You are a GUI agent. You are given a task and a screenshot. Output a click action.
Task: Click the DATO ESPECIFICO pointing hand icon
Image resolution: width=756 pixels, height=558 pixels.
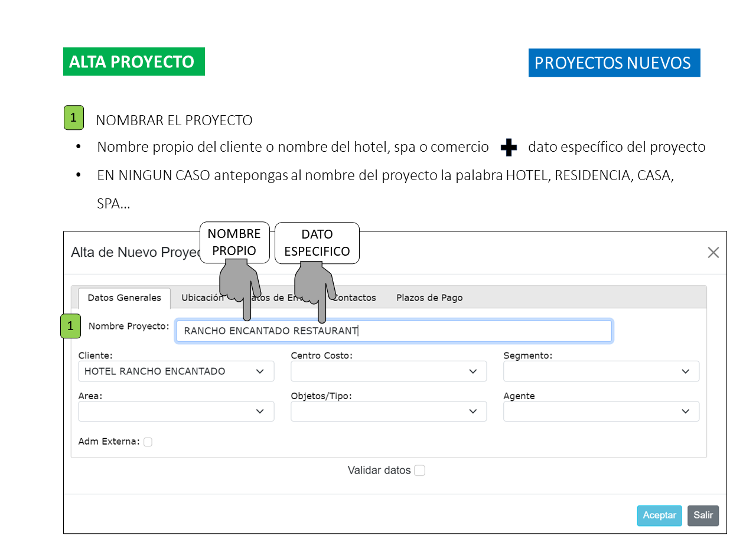point(316,283)
